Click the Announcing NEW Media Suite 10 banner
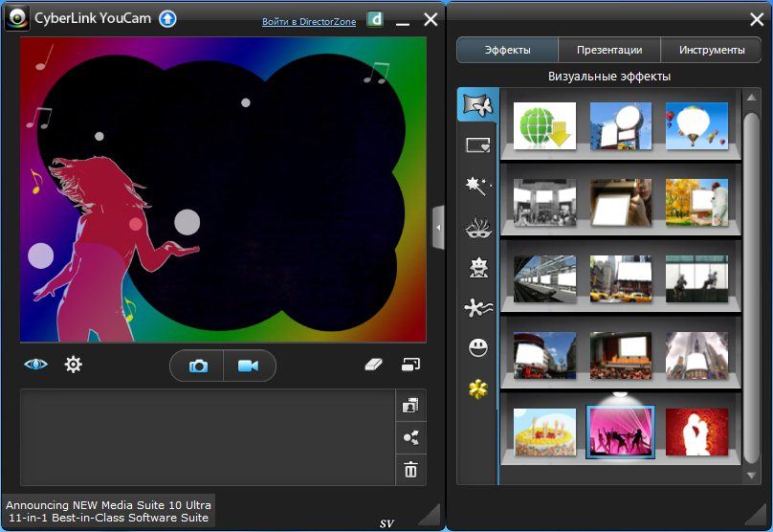This screenshot has height=532, width=773. (108, 510)
